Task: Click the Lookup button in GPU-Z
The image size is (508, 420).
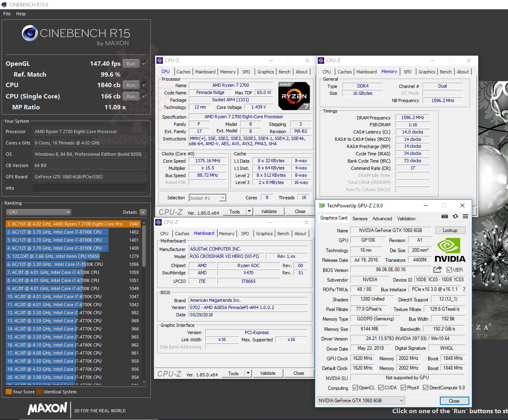Action: 450,230
